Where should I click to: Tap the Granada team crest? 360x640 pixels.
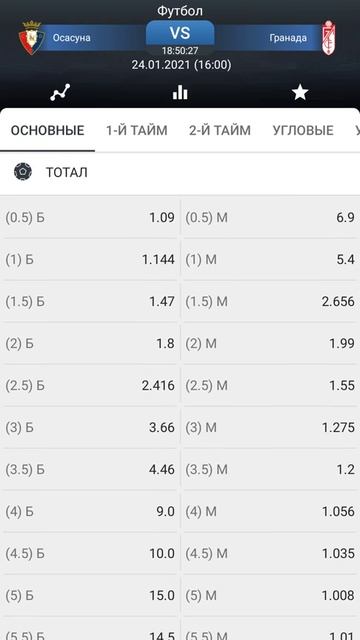point(329,38)
